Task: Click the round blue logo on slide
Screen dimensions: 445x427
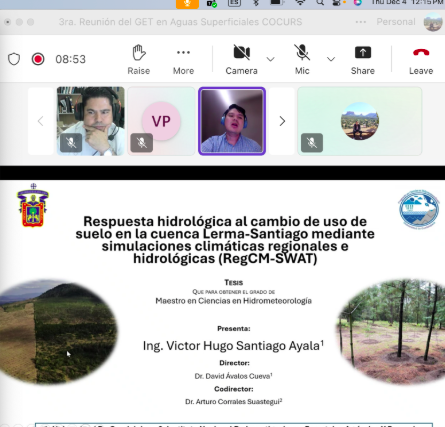Action: (x=419, y=209)
